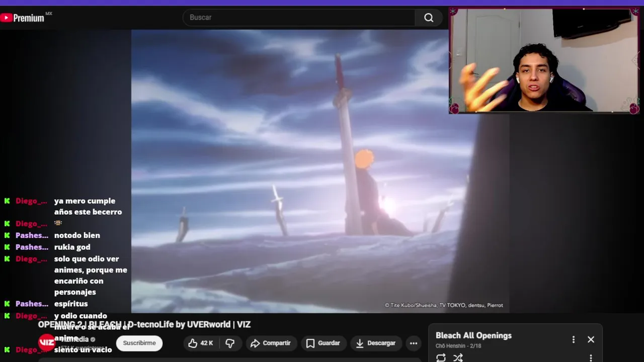Close the Bleach All Openings playlist panel
Screen dimensions: 644x362
591,339
